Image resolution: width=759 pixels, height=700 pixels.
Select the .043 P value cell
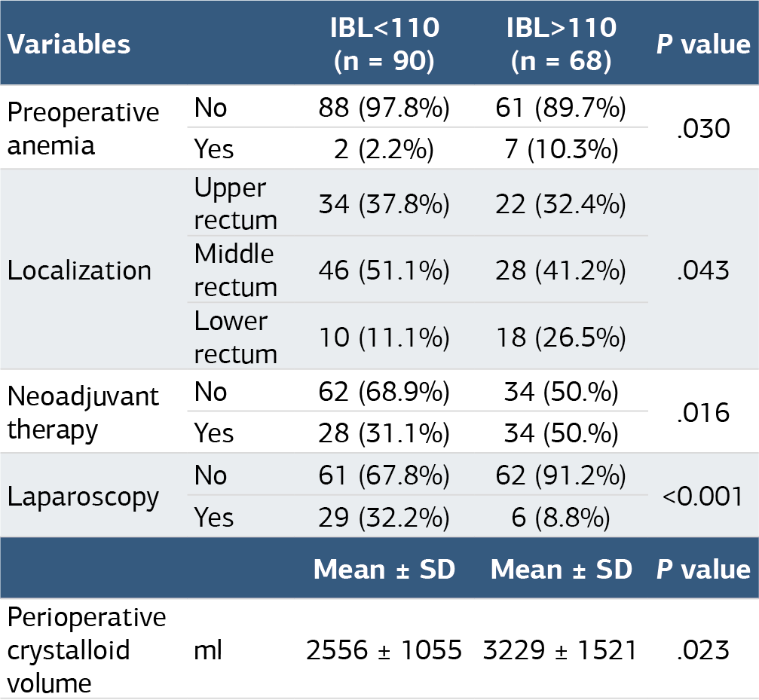tap(703, 270)
